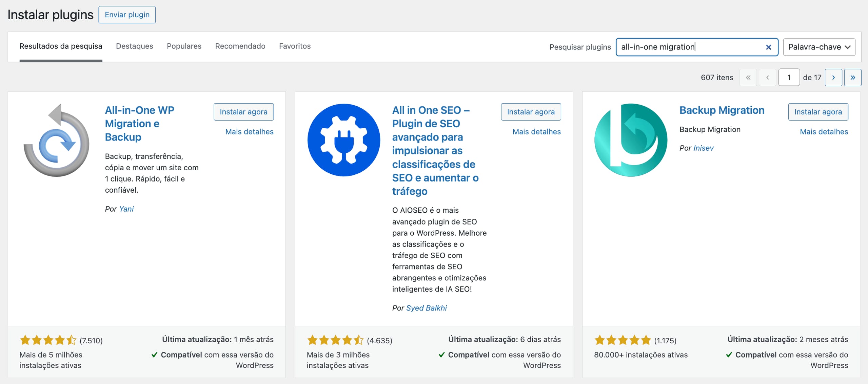Open author link Yani
The height and width of the screenshot is (384, 868).
point(126,209)
